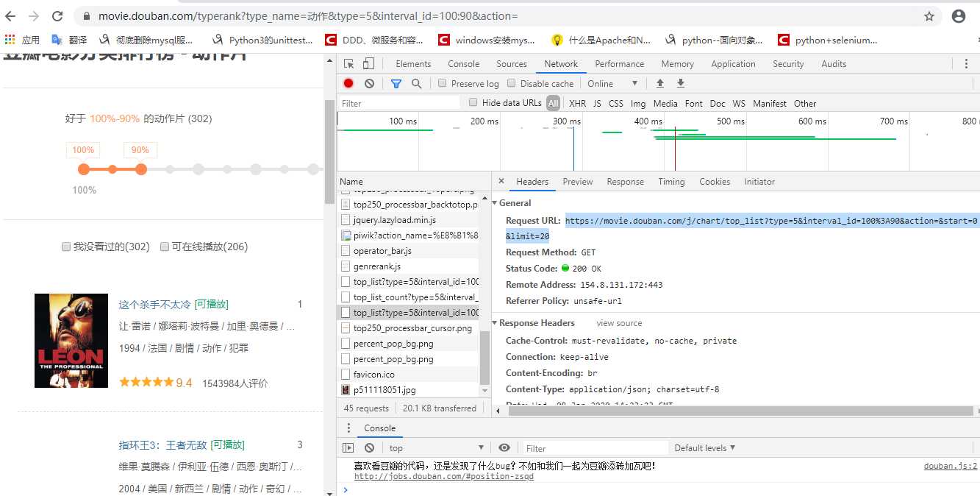Viewport: 980px width, 496px height.
Task: Filter requests by Img type
Action: (x=638, y=103)
